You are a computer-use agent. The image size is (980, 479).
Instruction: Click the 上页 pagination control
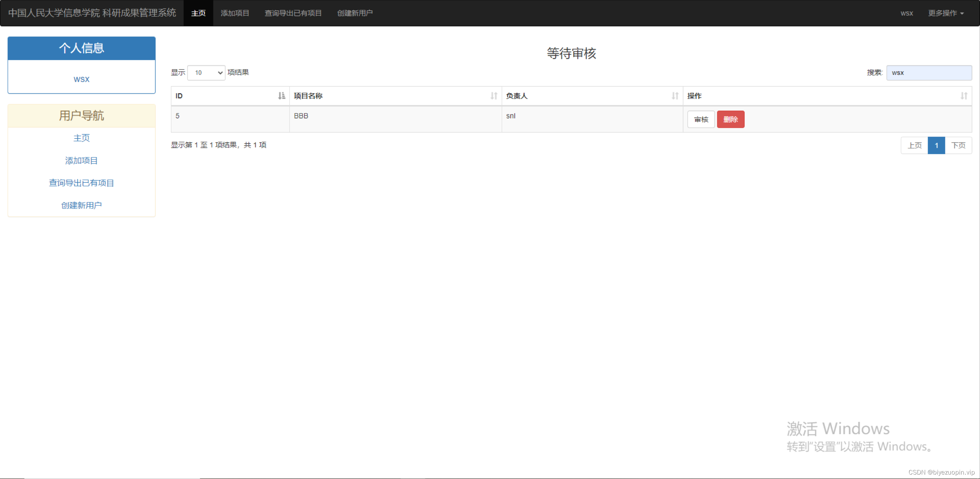tap(914, 145)
